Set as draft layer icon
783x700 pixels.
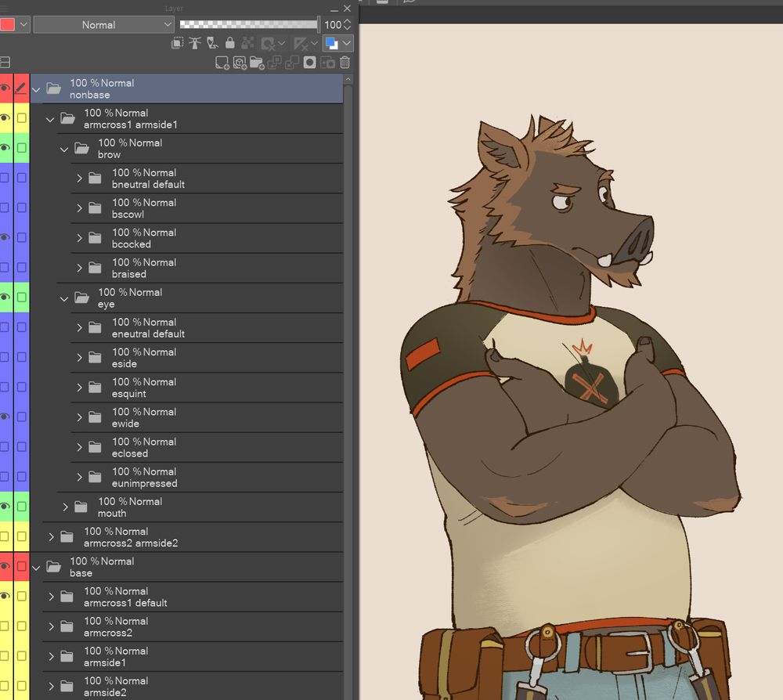(212, 43)
